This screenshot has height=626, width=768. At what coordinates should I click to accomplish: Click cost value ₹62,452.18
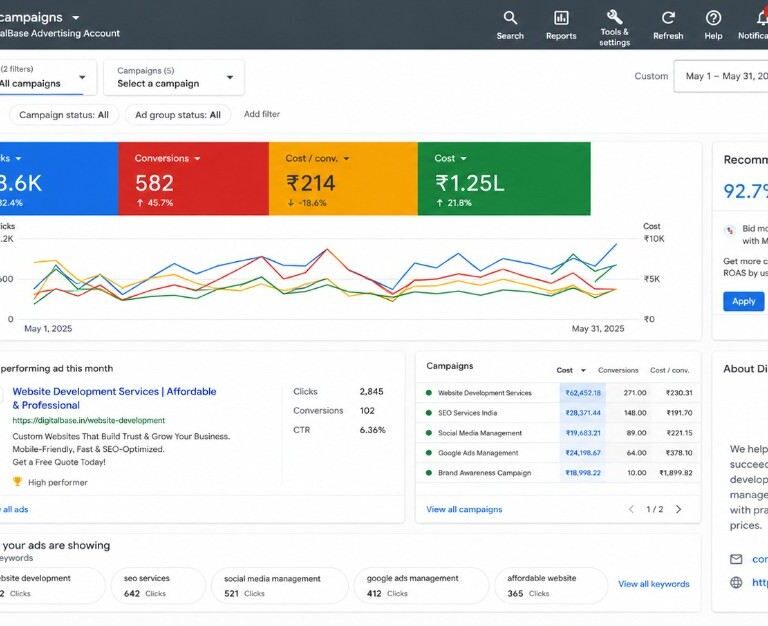pos(583,393)
